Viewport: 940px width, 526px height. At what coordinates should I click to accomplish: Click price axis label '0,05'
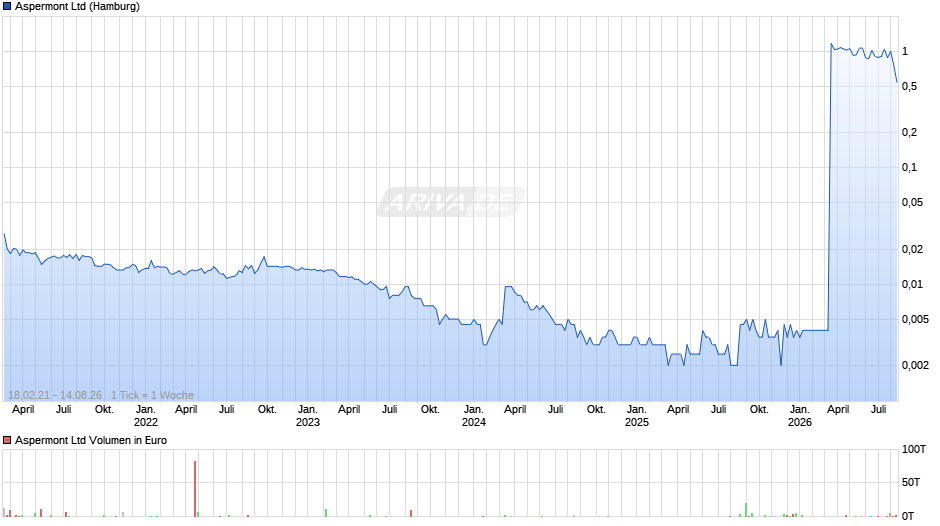click(912, 203)
